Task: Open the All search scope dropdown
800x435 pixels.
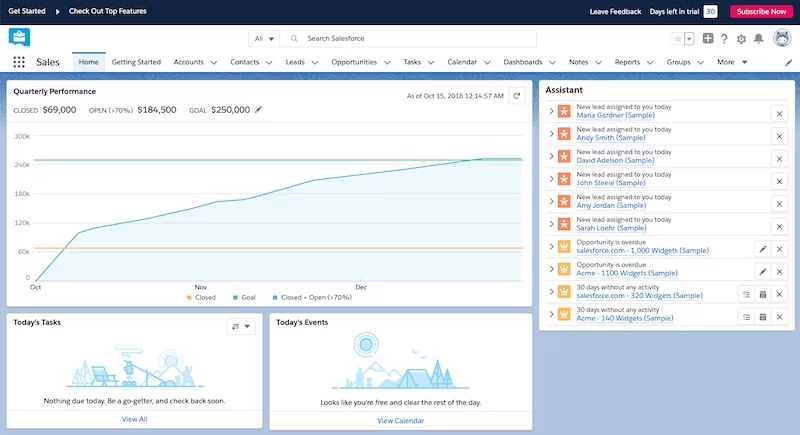Action: tap(264, 39)
